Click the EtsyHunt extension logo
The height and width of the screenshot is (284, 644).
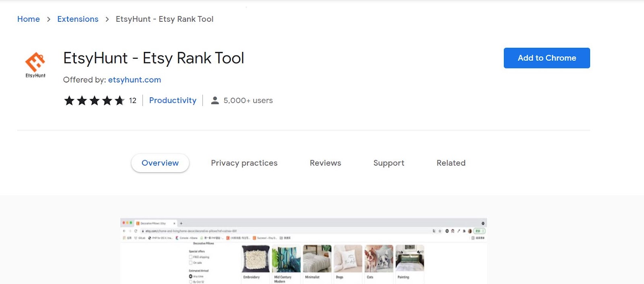(x=35, y=65)
